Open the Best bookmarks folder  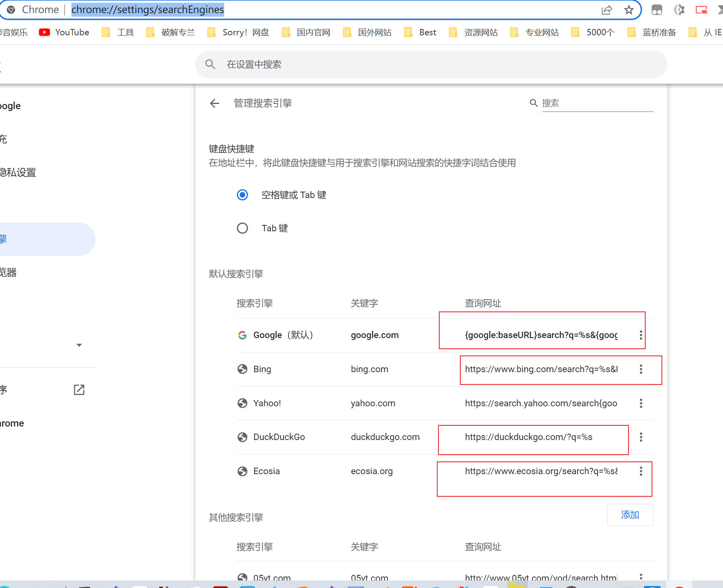tap(420, 33)
